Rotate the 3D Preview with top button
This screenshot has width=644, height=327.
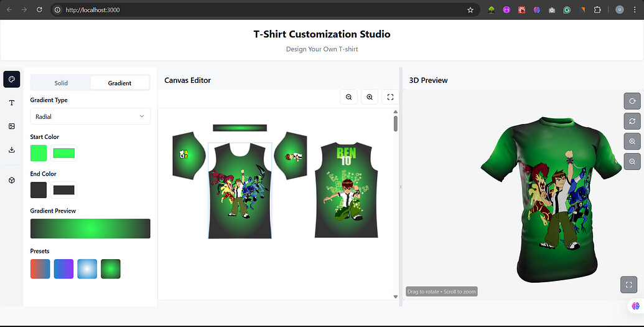tap(632, 101)
